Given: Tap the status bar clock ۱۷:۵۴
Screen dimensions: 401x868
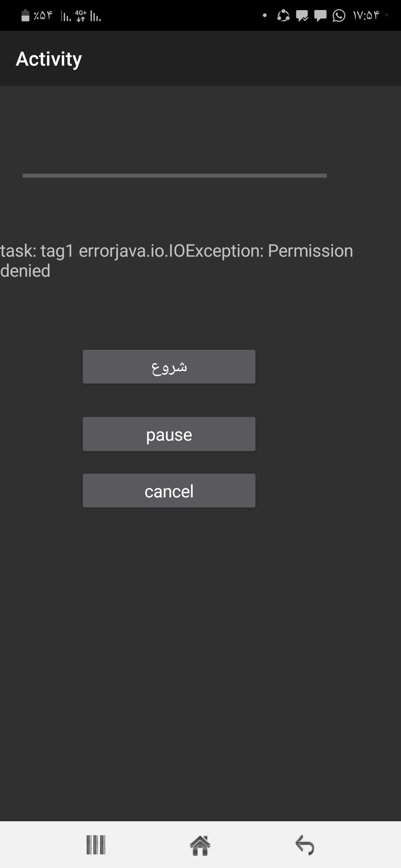Looking at the screenshot, I should coord(366,16).
